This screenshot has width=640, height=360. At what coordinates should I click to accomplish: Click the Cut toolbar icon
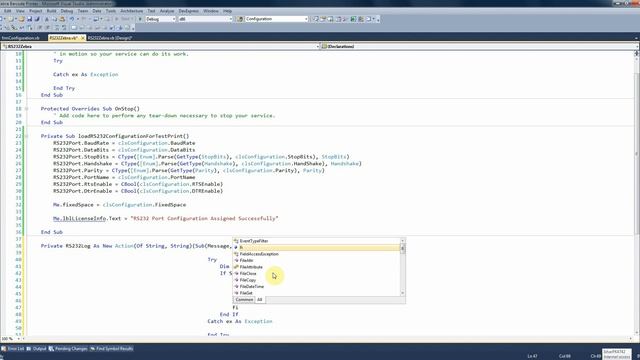pyautogui.click(x=47, y=19)
